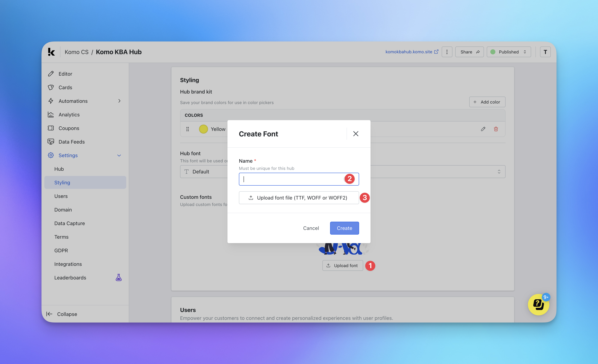Image resolution: width=598 pixels, height=364 pixels.
Task: Open Data Capture settings page
Action: (69, 223)
